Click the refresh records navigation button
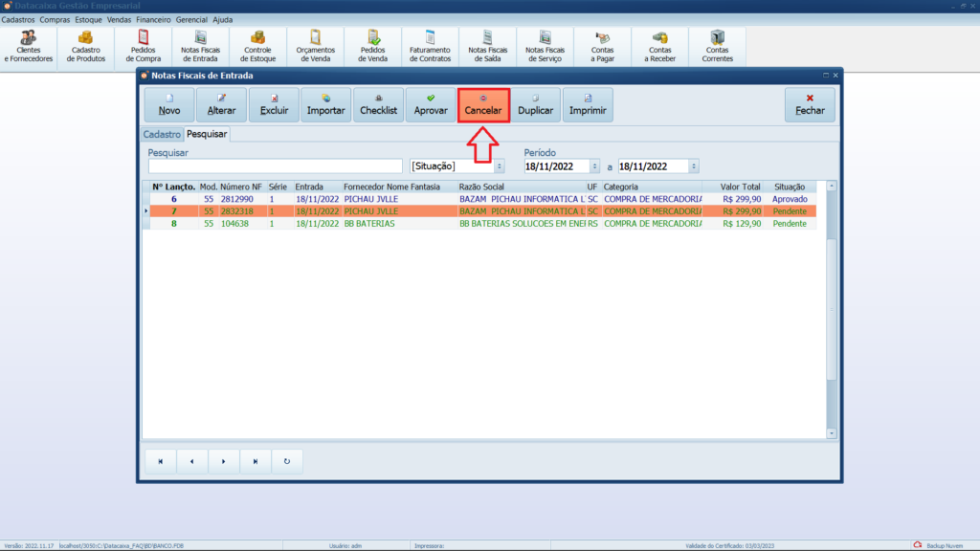This screenshot has width=980, height=551. (x=286, y=461)
